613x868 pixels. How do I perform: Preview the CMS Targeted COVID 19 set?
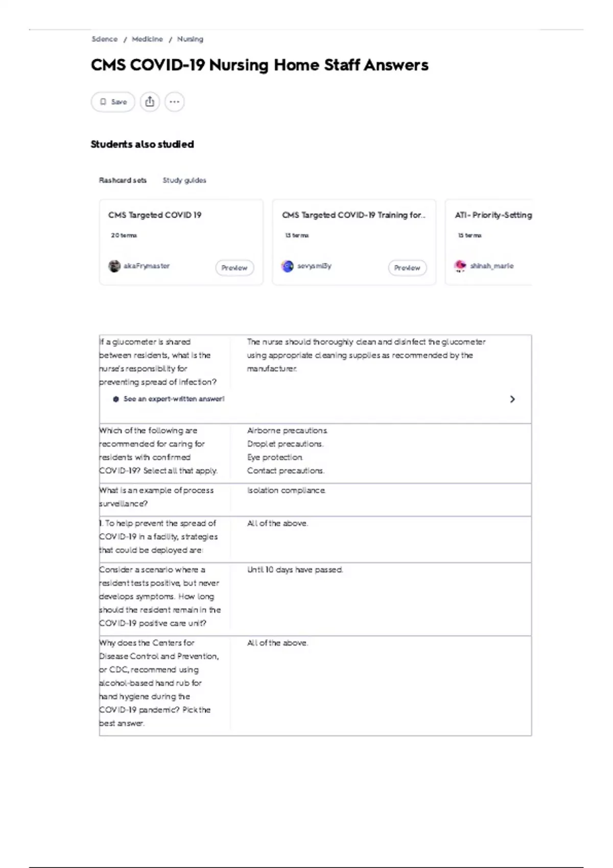(x=234, y=268)
